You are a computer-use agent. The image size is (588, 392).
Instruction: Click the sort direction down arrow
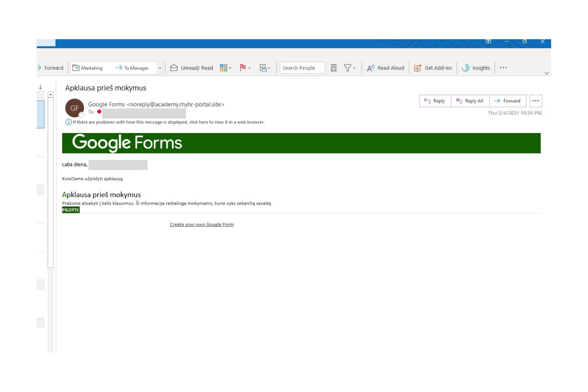click(x=41, y=87)
